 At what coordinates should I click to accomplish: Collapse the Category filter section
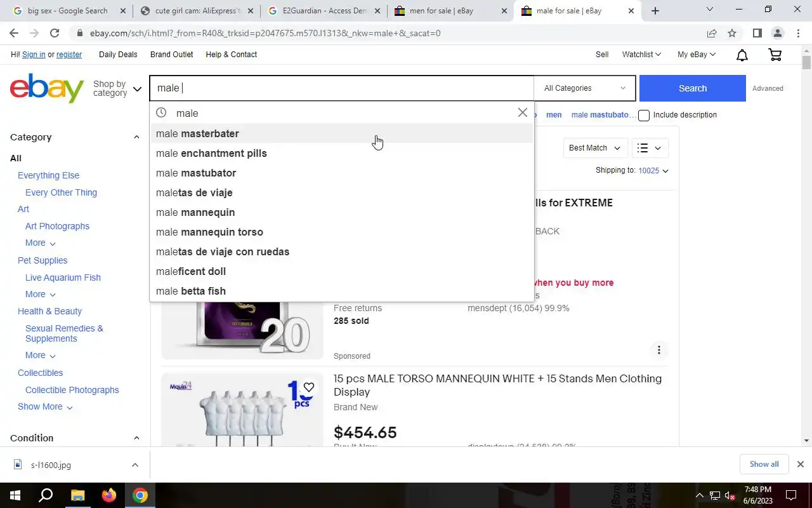coord(136,137)
